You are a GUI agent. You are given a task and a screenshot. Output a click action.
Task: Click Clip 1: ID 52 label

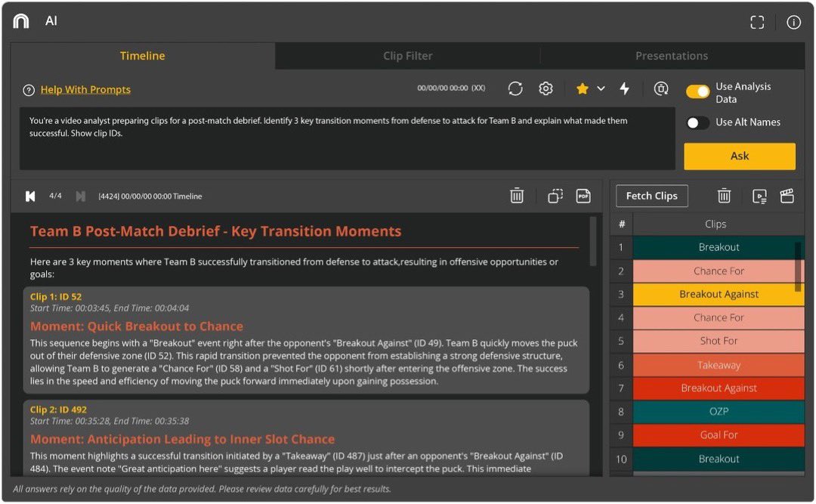pos(56,297)
